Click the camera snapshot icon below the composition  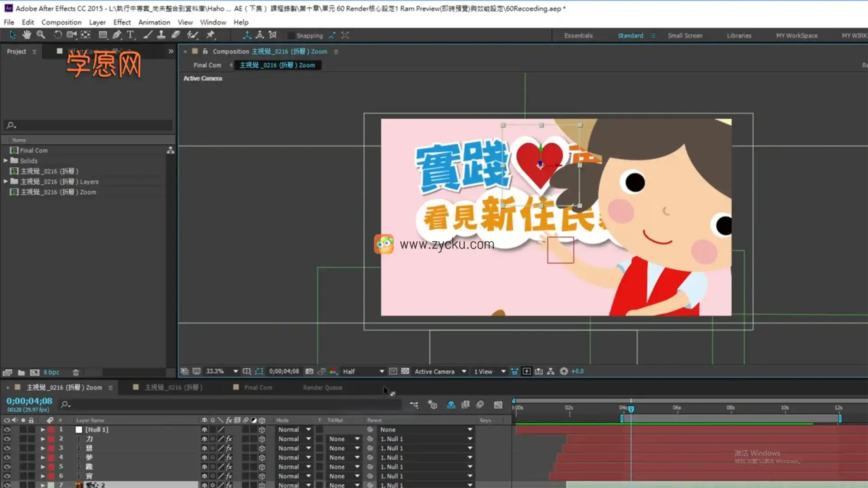[309, 371]
